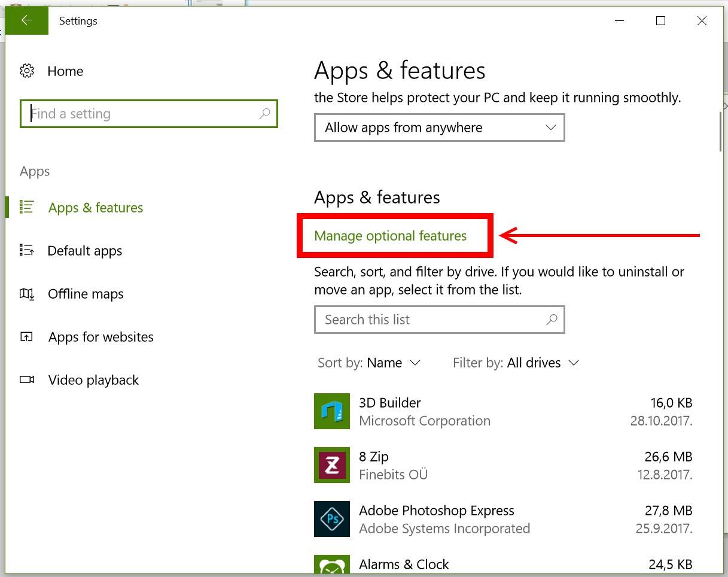Click the Video playback camera icon
Viewport: 728px width, 577px height.
tap(27, 380)
